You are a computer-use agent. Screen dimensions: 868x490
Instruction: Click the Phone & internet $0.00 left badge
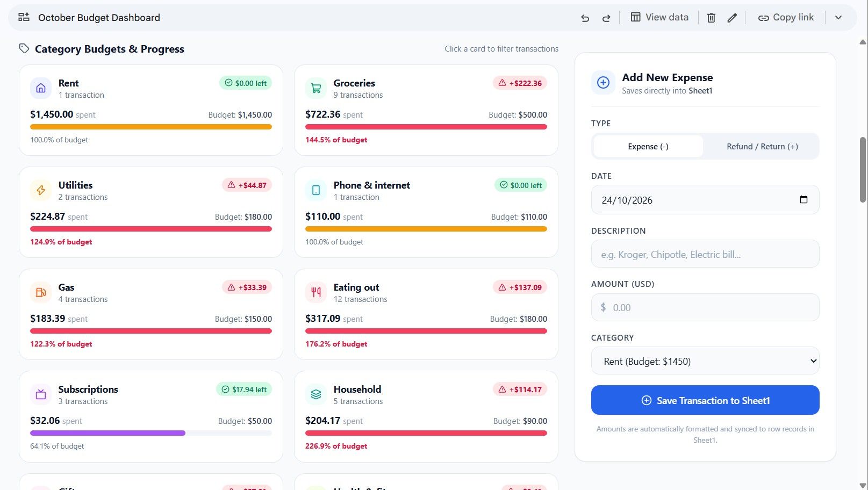pyautogui.click(x=521, y=185)
